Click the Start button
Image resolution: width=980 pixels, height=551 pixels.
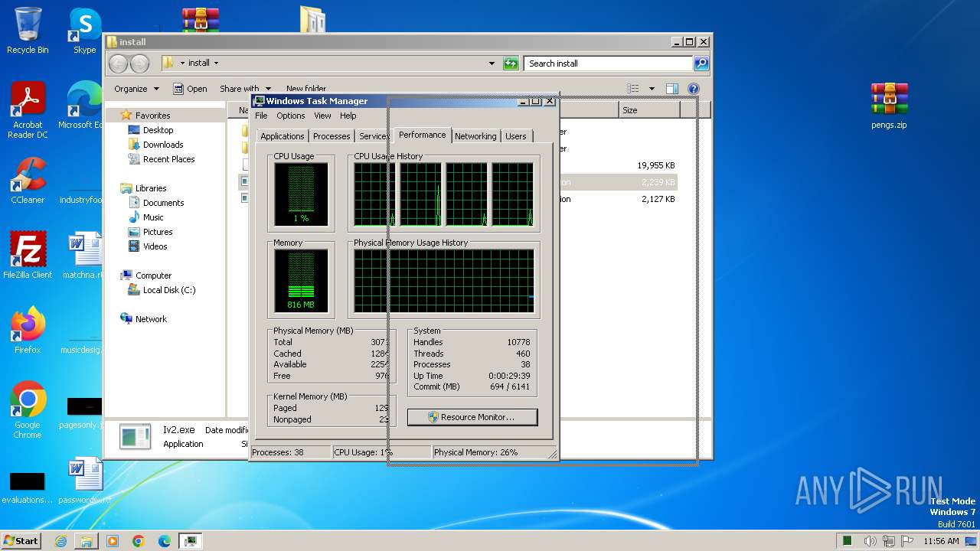(21, 540)
